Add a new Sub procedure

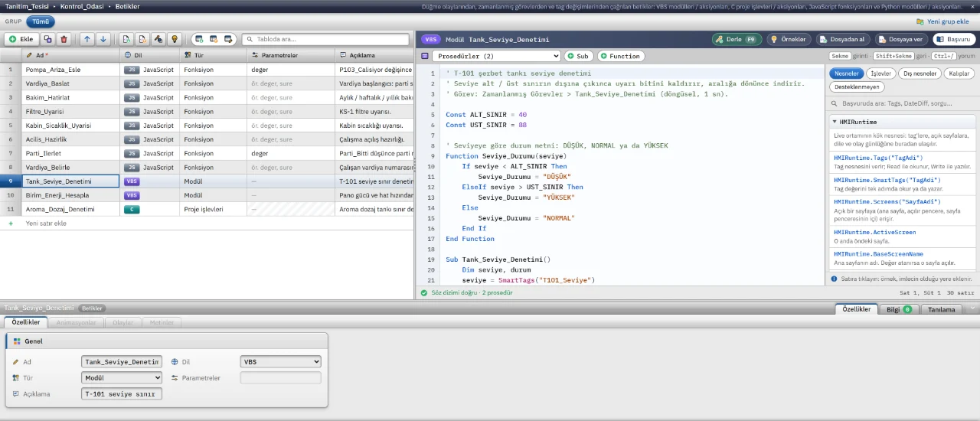[x=578, y=56]
